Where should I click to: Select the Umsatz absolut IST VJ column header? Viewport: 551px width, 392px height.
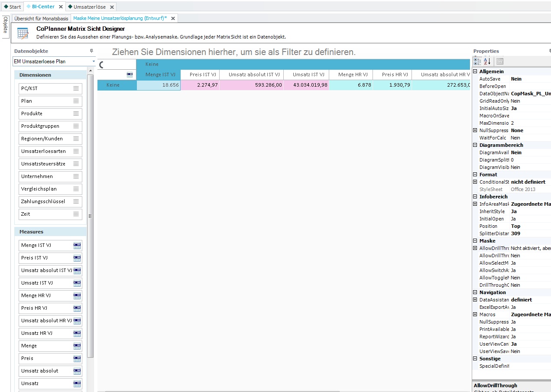click(251, 75)
